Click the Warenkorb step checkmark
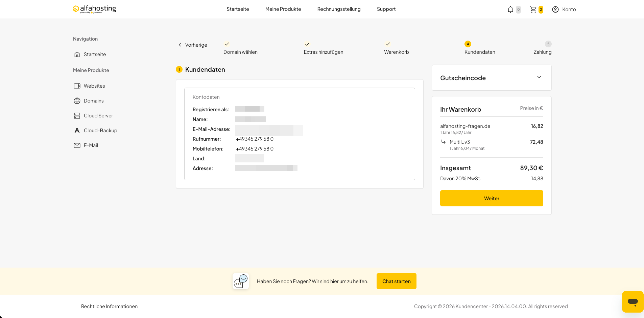The height and width of the screenshot is (318, 644). tap(387, 44)
